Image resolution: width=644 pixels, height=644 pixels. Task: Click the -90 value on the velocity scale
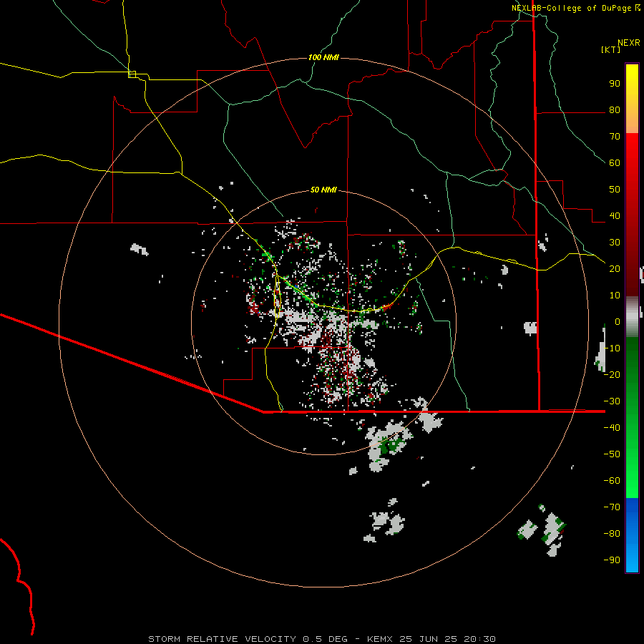point(612,560)
